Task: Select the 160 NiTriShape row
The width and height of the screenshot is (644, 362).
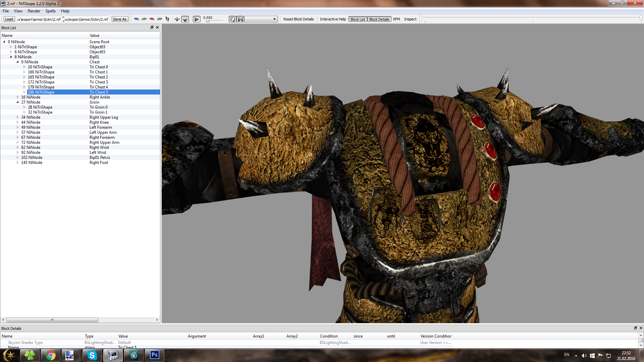Action: [80, 72]
